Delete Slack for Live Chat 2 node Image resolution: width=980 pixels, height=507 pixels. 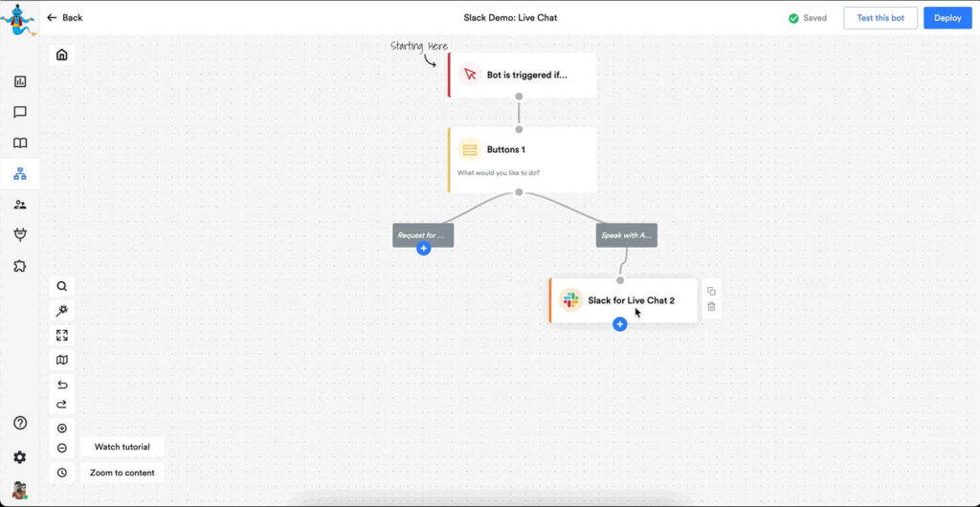[x=711, y=307]
